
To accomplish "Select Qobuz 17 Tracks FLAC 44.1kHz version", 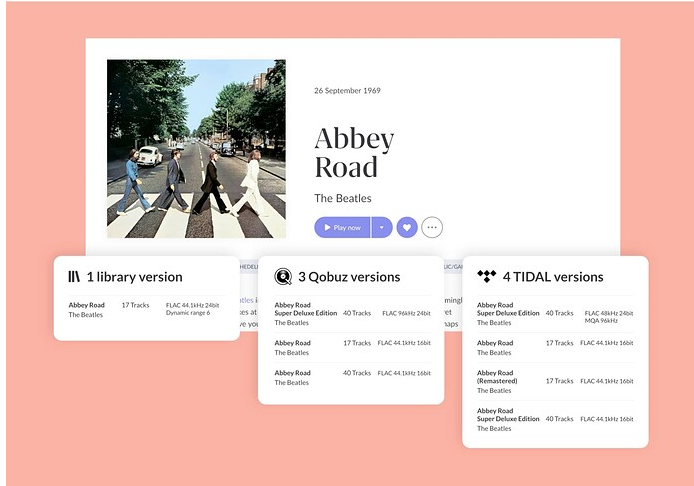I will coord(352,347).
